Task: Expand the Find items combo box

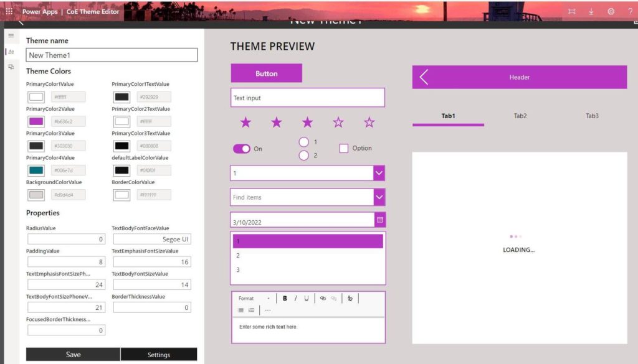Action: tap(379, 197)
